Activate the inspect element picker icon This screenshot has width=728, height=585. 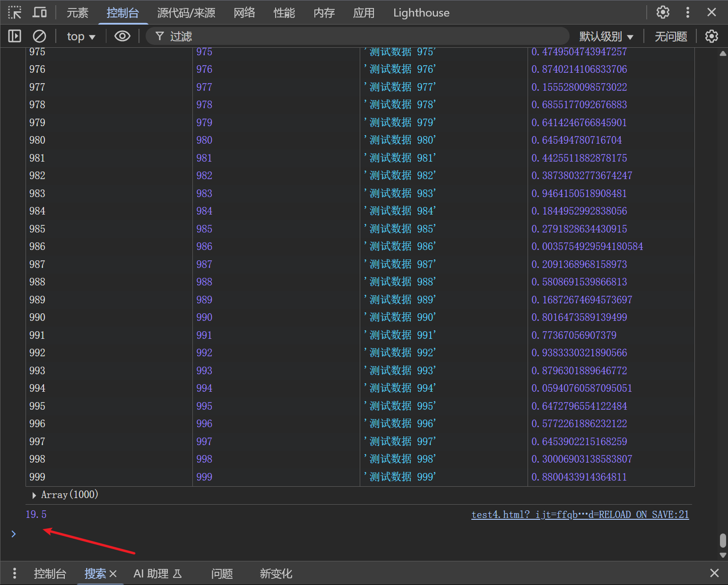[15, 13]
